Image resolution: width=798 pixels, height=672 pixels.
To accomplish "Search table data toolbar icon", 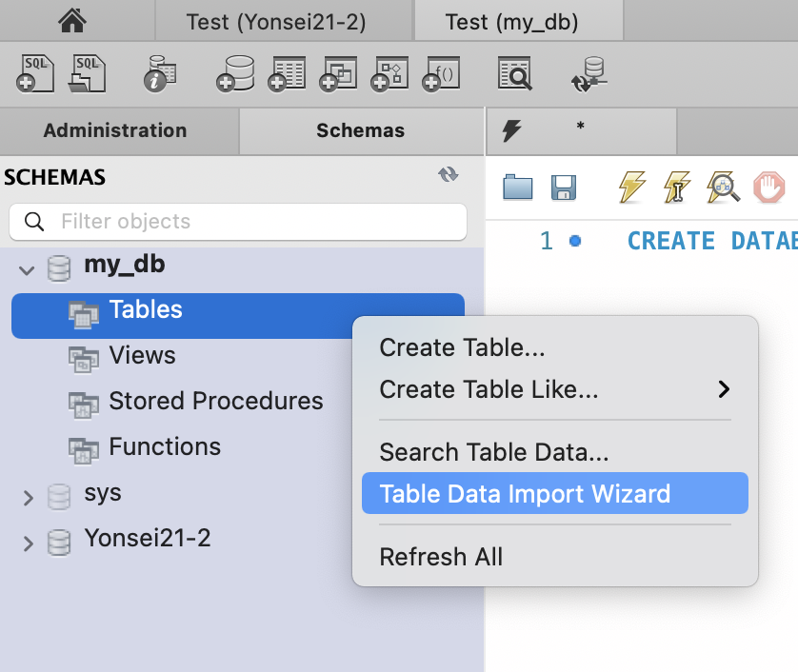I will (x=514, y=73).
